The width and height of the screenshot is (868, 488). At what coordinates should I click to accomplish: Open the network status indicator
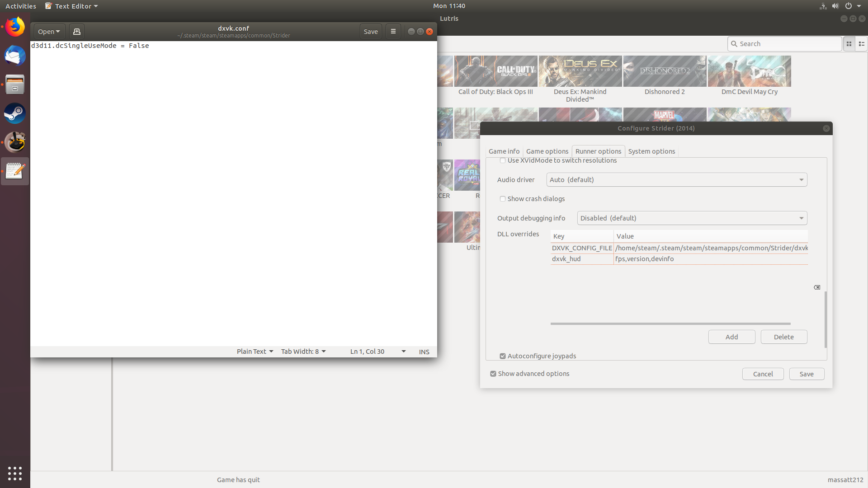(823, 6)
